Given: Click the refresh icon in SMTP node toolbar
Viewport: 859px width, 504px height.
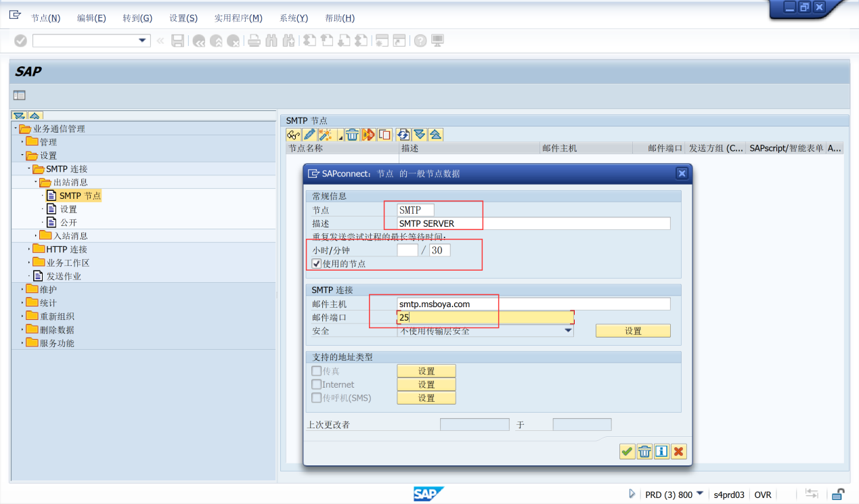Looking at the screenshot, I should click(403, 135).
